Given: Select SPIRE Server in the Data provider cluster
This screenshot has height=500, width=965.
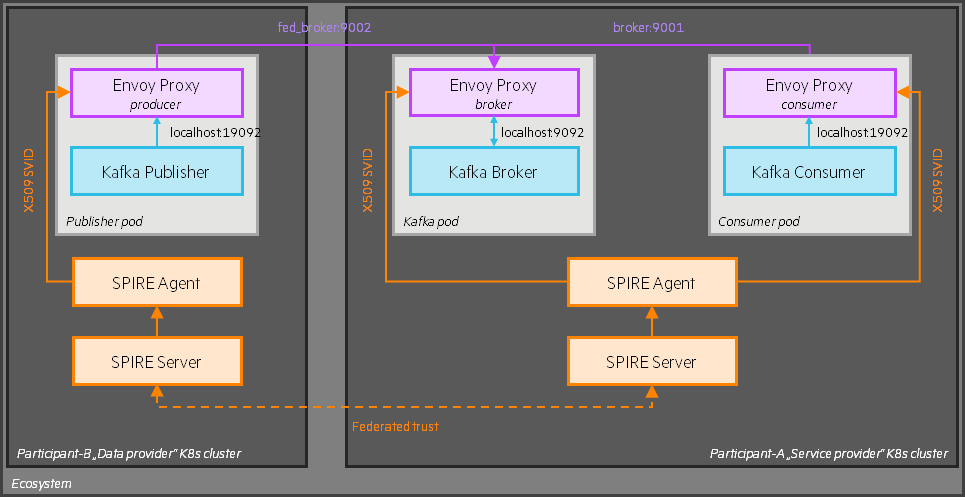Looking at the screenshot, I should tap(157, 361).
